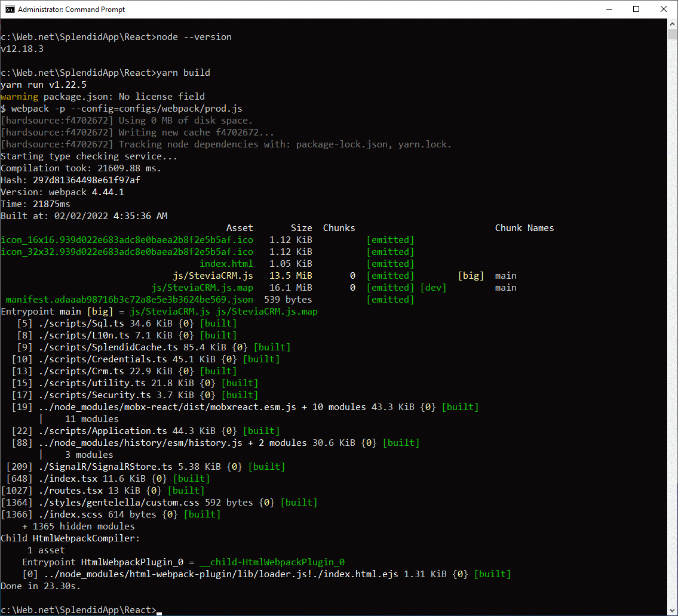Click the icon_16x16 .ico asset name

pyautogui.click(x=127, y=240)
